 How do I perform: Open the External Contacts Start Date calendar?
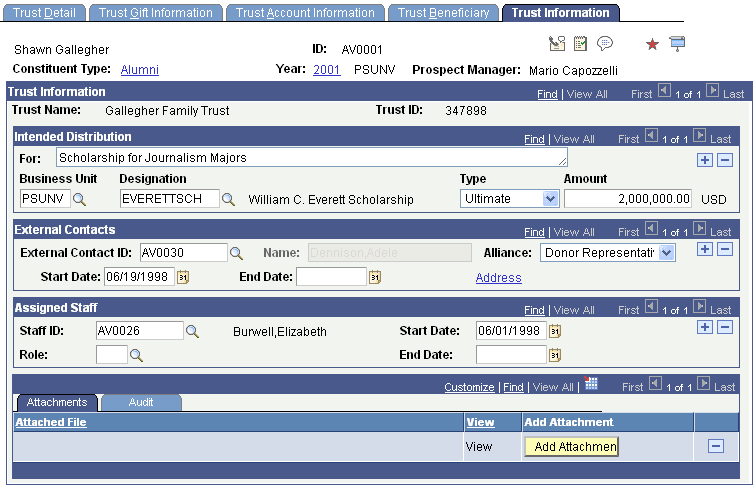coord(183,277)
